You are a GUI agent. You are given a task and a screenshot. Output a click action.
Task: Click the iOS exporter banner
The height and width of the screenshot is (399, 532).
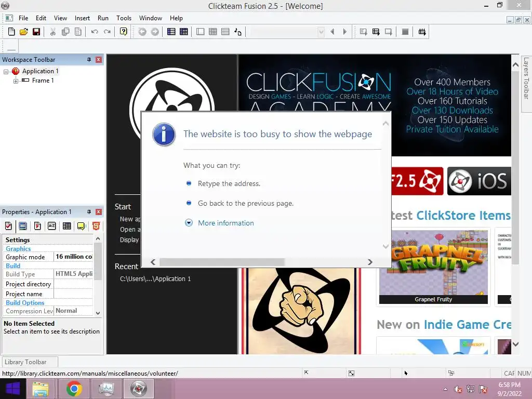point(479,181)
